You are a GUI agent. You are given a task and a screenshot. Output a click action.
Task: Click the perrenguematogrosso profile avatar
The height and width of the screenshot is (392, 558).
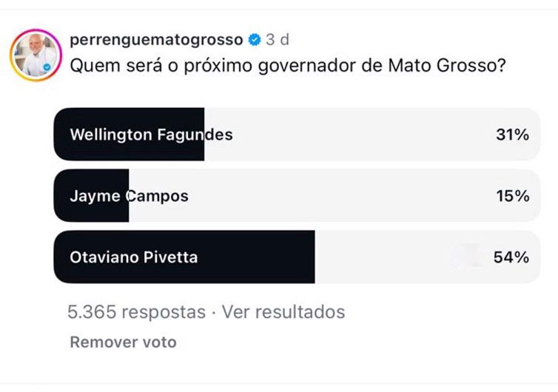coord(35,54)
